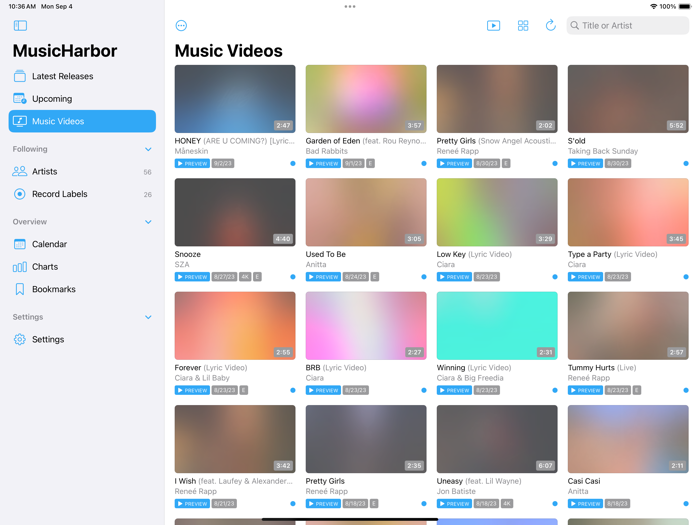Click the Wi-Fi status icon
700x525 pixels.
654,6
